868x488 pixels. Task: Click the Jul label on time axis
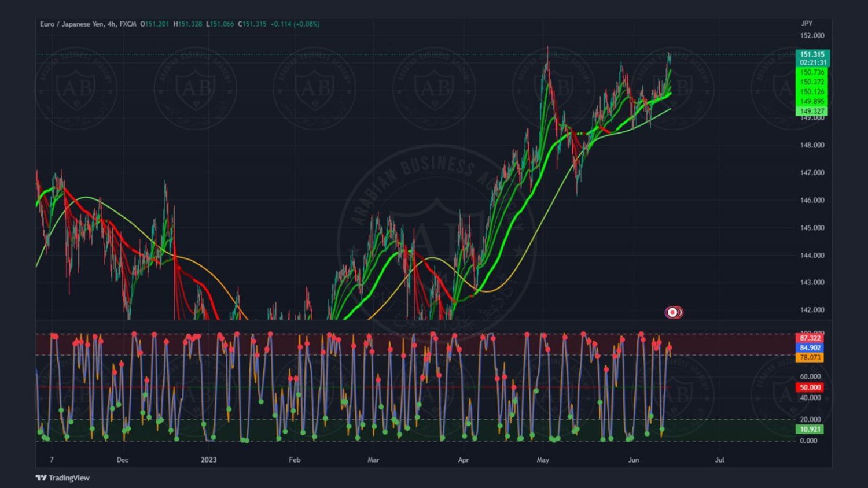pyautogui.click(x=719, y=460)
